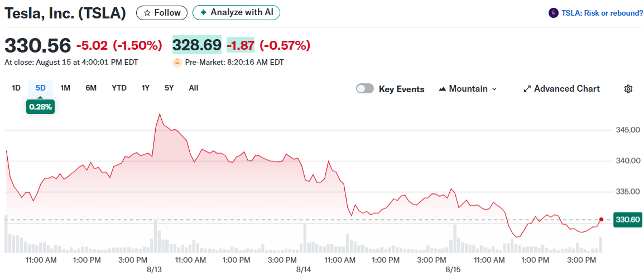Select the 5Y time range tab
This screenshot has width=644, height=275.
click(169, 88)
